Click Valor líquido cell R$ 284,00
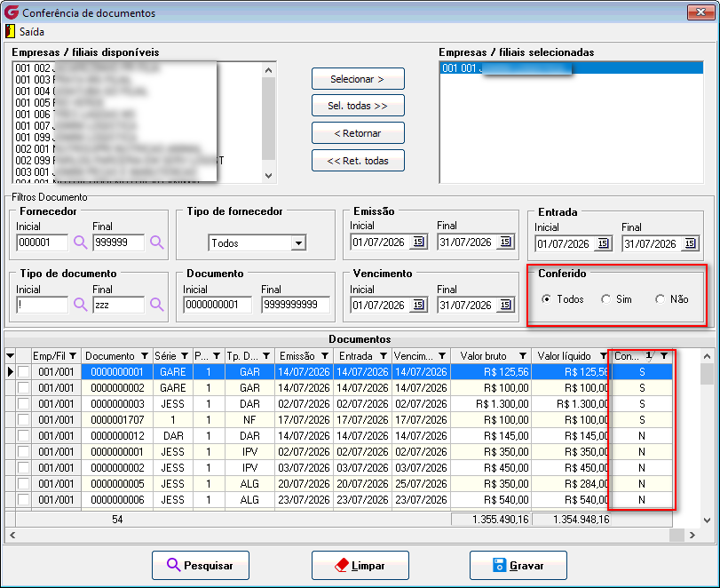 tap(572, 484)
